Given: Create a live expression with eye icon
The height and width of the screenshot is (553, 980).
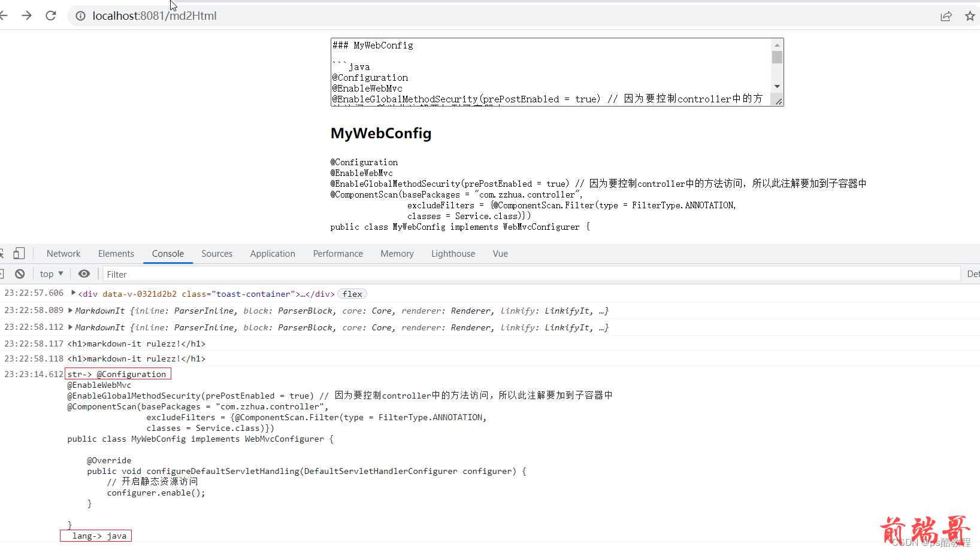Looking at the screenshot, I should point(84,274).
